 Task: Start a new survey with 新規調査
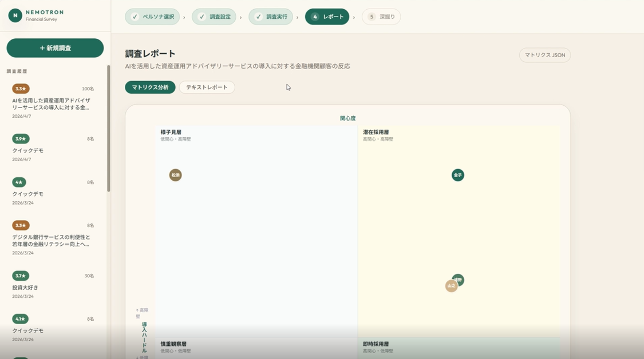55,48
